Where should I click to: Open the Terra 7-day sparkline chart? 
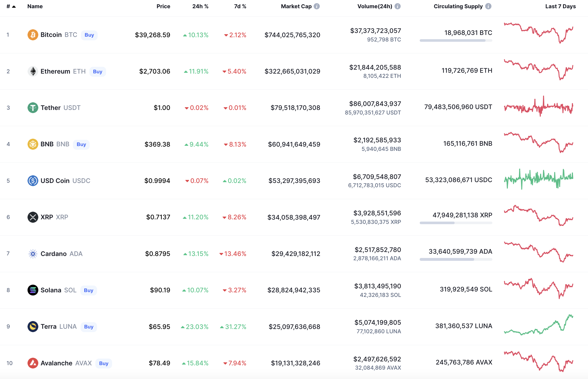[538, 325]
